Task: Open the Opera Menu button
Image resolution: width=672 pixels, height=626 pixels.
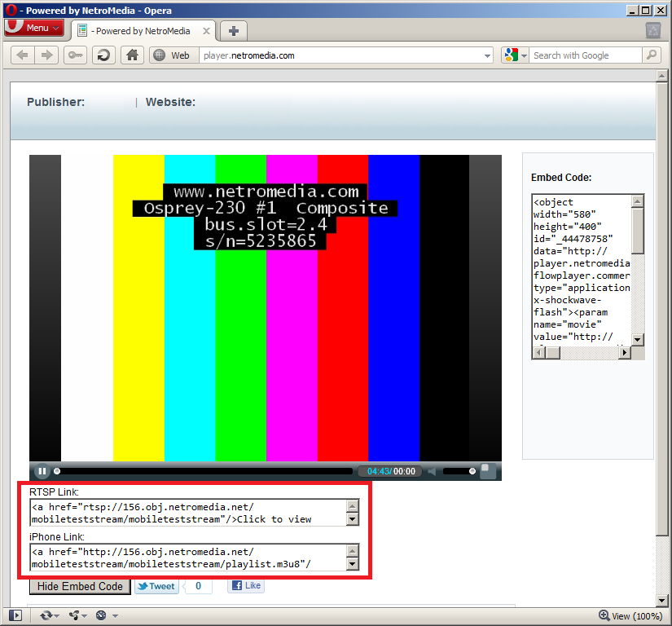Action: 34,28
